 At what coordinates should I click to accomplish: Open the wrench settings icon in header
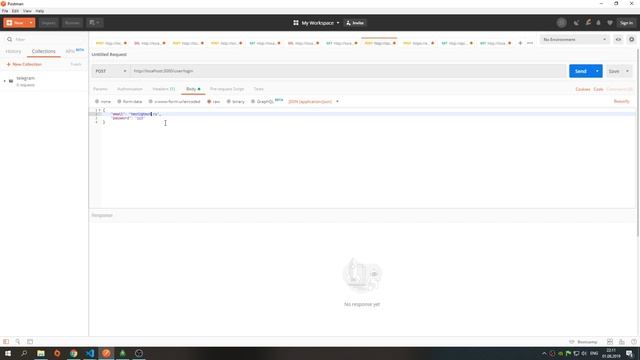pos(588,23)
